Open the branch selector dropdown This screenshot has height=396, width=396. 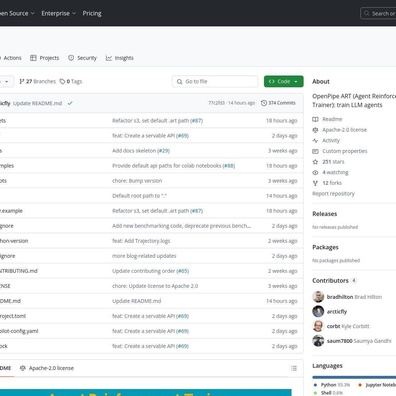[x=7, y=81]
